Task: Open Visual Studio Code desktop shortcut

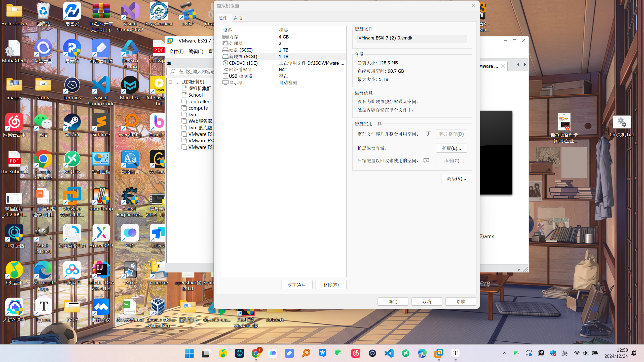Action: pyautogui.click(x=101, y=91)
